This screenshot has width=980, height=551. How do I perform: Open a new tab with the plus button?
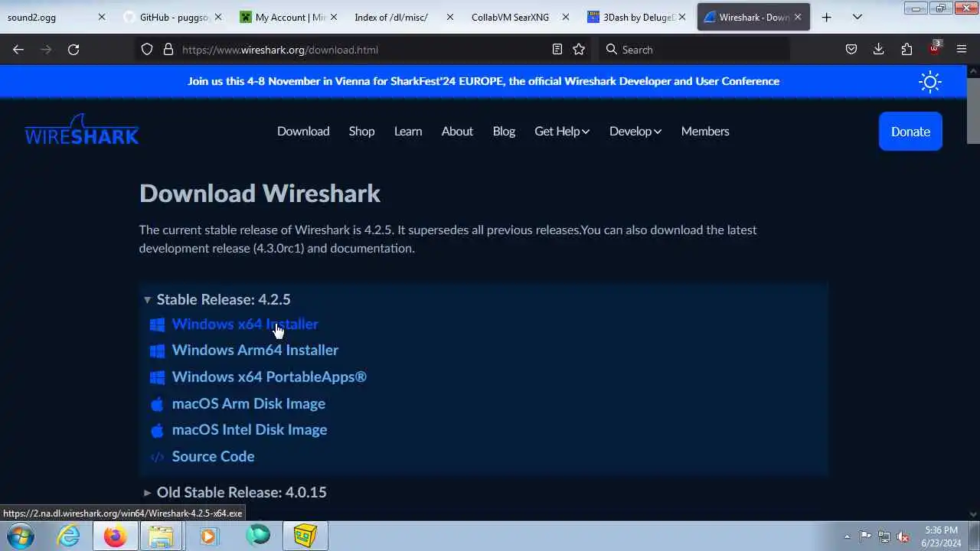tap(826, 18)
